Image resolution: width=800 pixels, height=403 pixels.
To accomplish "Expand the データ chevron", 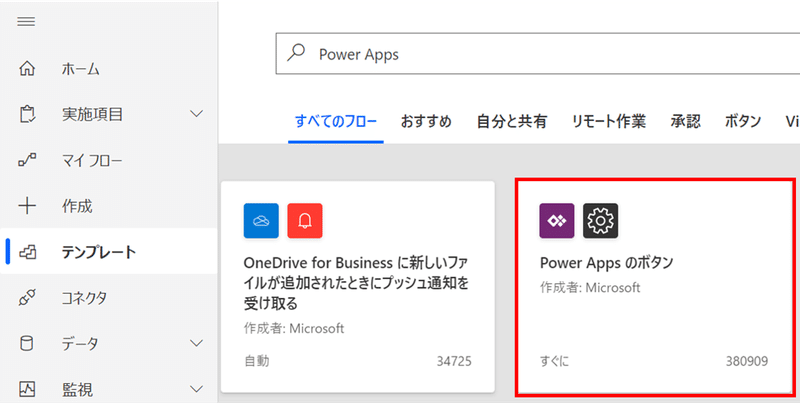I will pos(196,343).
